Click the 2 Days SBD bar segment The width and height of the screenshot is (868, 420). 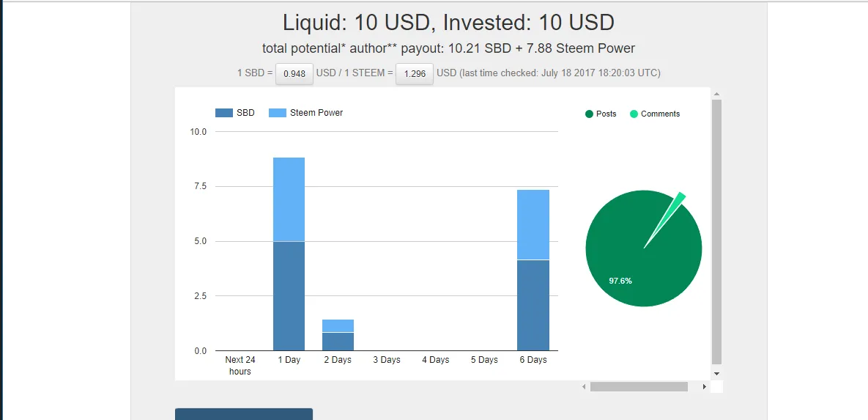tap(338, 342)
